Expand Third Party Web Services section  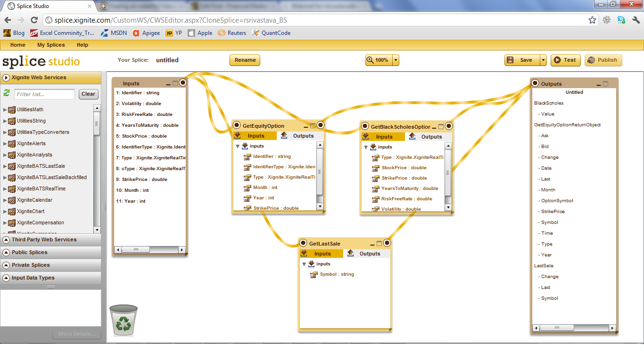pos(50,239)
